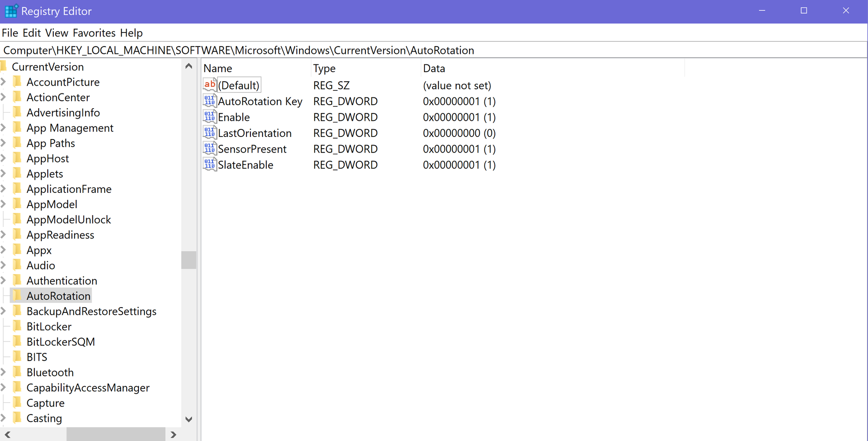Screen dimensions: 868x441
Task: Click the BITS folder icon
Action: tap(17, 357)
